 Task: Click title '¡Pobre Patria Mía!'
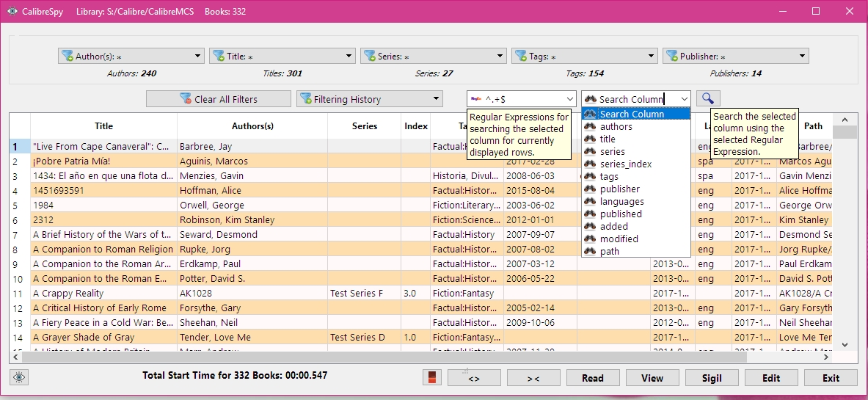click(x=103, y=161)
